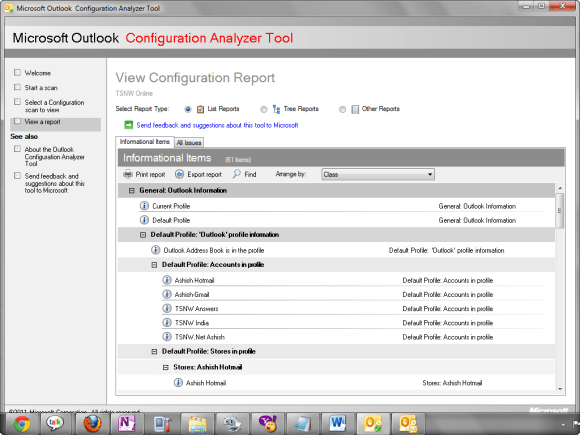Collapse Default Profile 'Outlook' profile information group
The width and height of the screenshot is (580, 435).
tap(143, 235)
